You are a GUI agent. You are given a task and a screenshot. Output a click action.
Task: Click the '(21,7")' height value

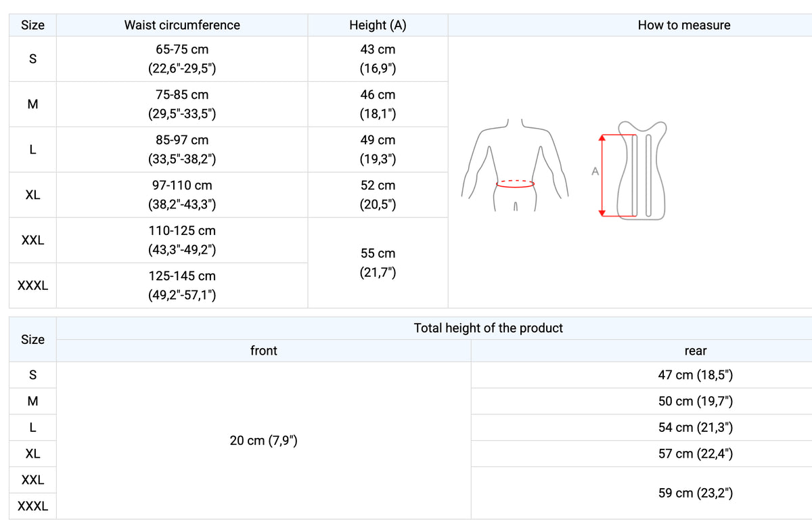pyautogui.click(x=378, y=273)
